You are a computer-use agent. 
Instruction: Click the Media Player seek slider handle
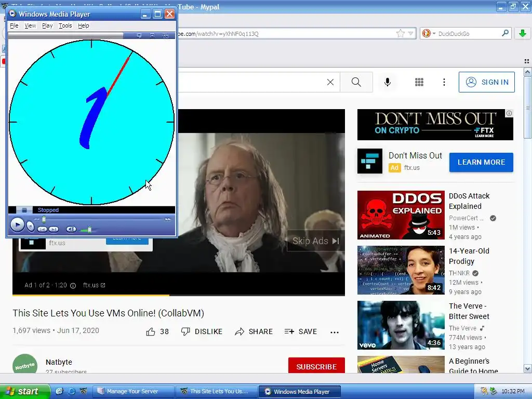tap(44, 220)
